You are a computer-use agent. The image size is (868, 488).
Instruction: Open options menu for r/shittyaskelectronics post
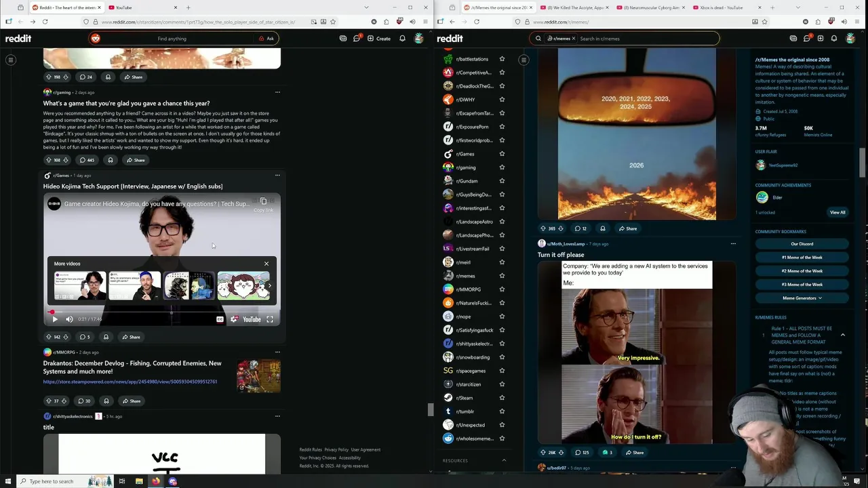pos(277,416)
